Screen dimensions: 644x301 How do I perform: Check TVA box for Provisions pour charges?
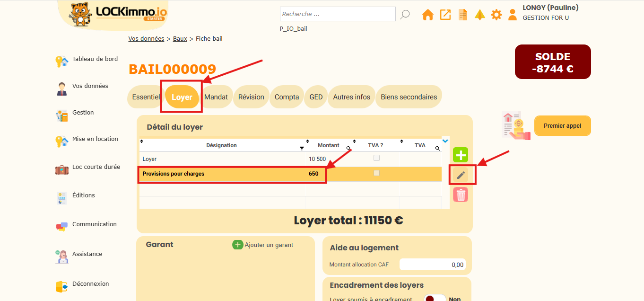(x=376, y=173)
